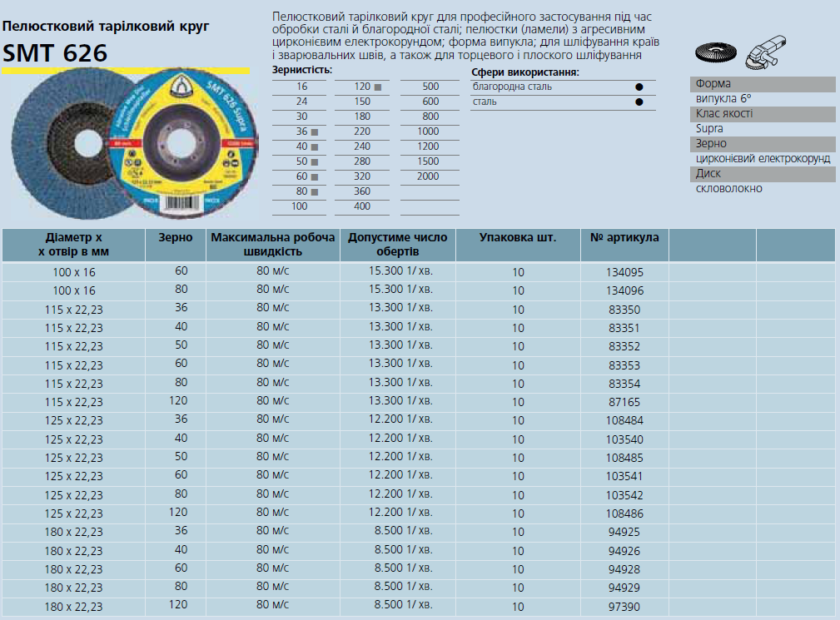Viewport: 840px width, 620px height.
Task: Click the Допустиме число обертів column header
Action: [397, 245]
